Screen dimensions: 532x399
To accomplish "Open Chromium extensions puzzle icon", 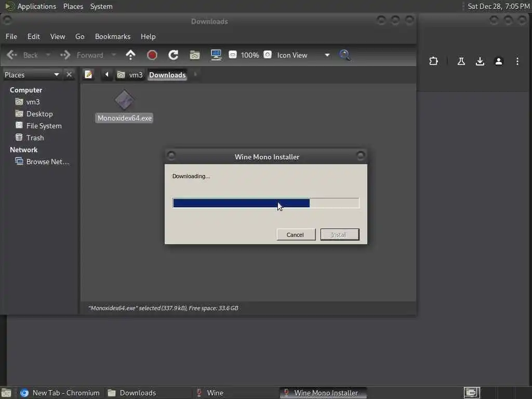I will coord(433,61).
